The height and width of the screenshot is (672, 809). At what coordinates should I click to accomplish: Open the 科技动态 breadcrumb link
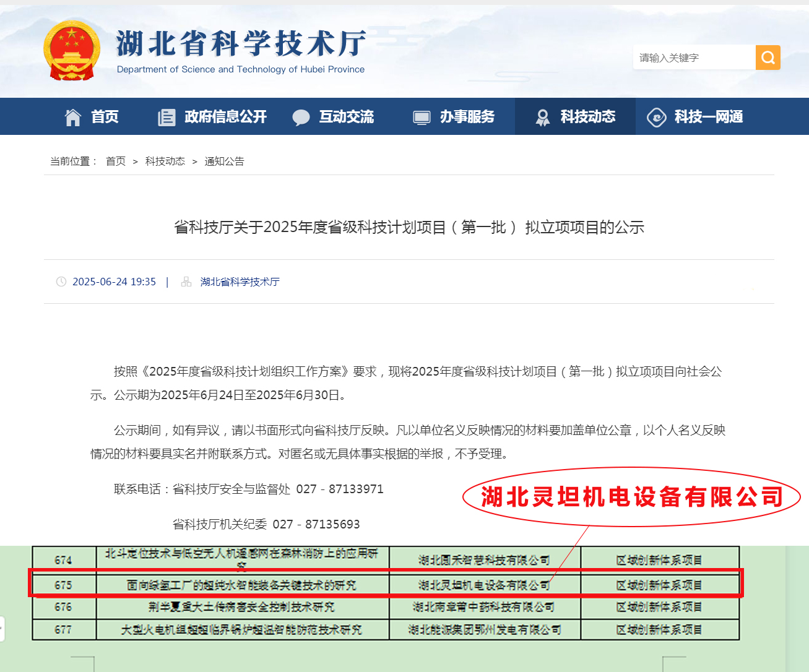point(165,161)
